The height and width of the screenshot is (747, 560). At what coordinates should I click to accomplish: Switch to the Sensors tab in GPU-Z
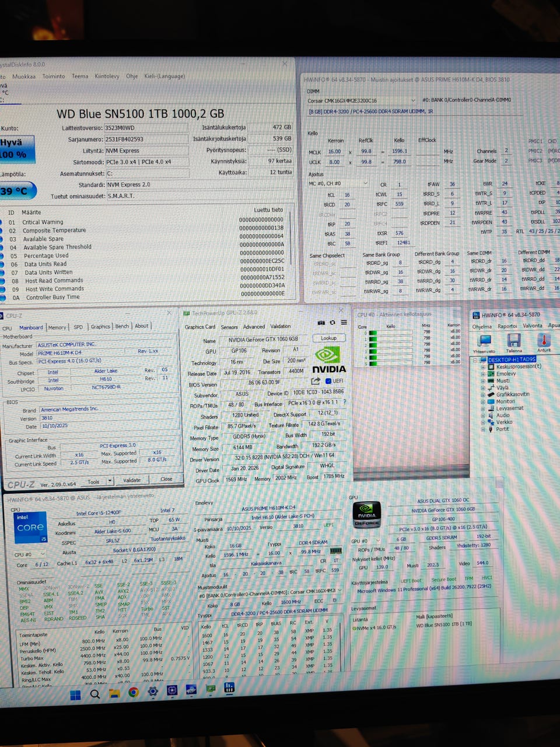[229, 327]
